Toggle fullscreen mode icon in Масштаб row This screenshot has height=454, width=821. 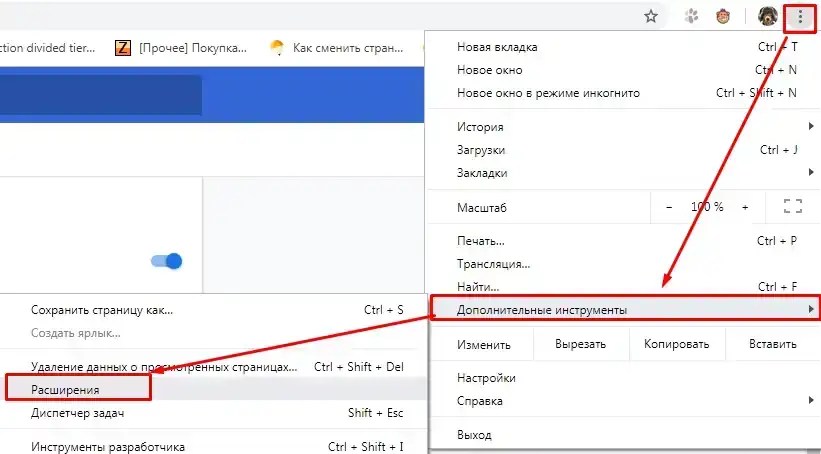793,207
